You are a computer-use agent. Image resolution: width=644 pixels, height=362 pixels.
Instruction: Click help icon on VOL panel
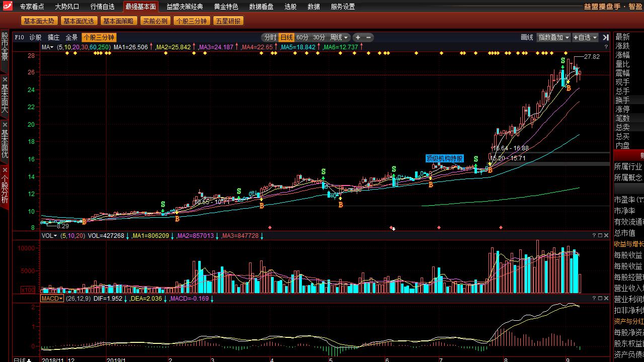[594, 235]
